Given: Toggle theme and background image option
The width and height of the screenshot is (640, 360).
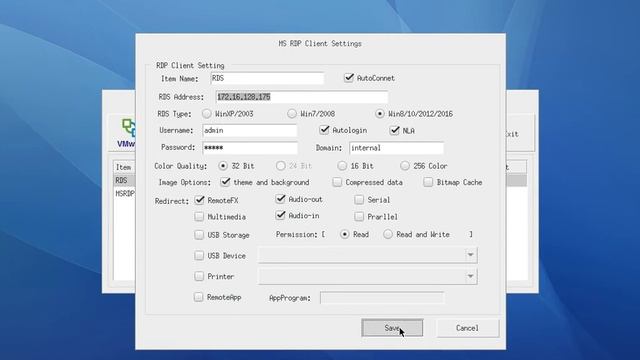Looking at the screenshot, I should pos(225,182).
